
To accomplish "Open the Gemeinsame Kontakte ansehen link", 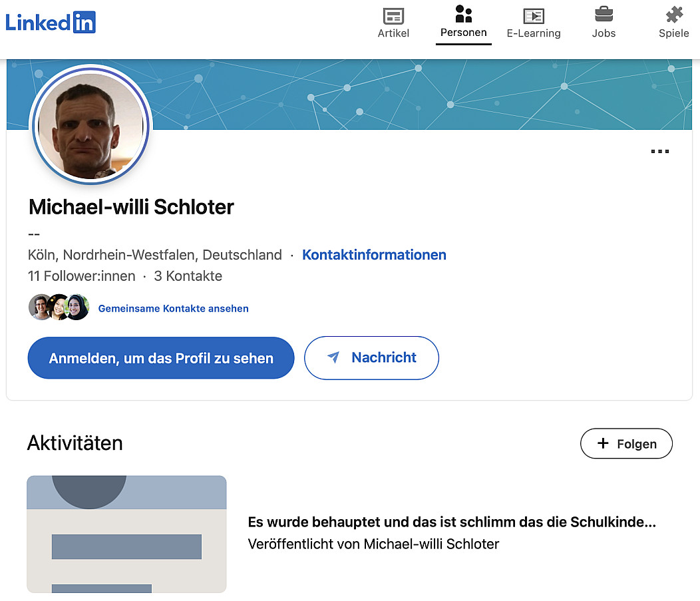I will pos(173,308).
